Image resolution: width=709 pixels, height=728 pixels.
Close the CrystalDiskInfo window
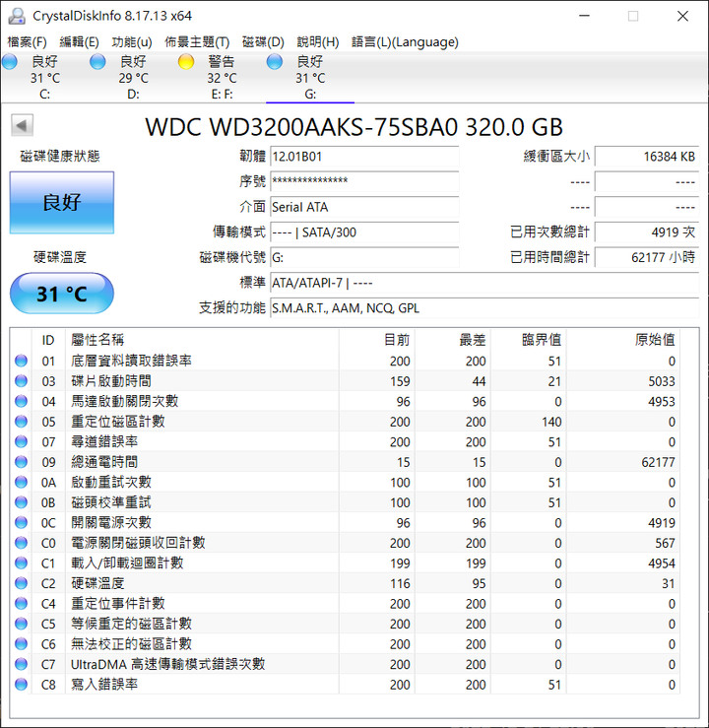coord(682,16)
